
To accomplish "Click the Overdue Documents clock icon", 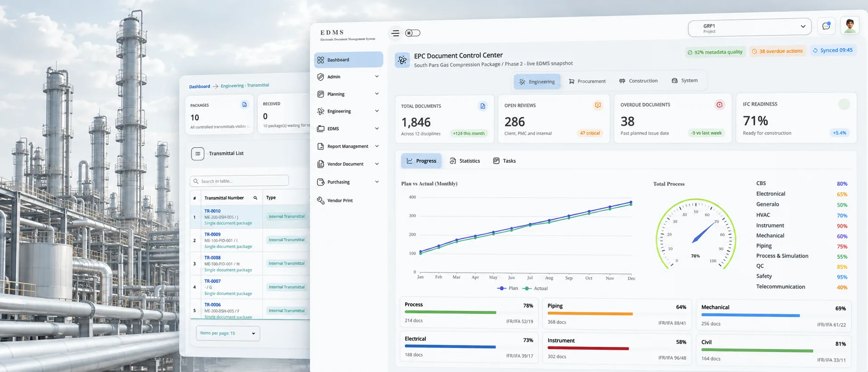I will tap(719, 105).
